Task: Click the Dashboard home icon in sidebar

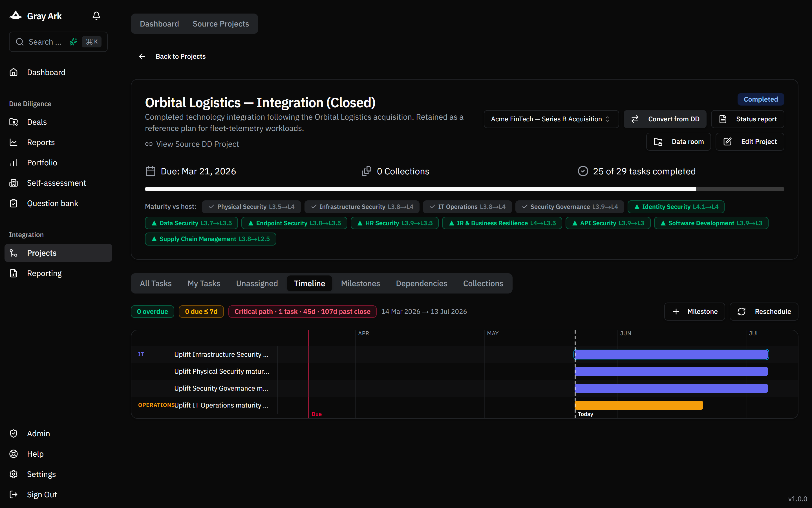Action: pos(14,72)
